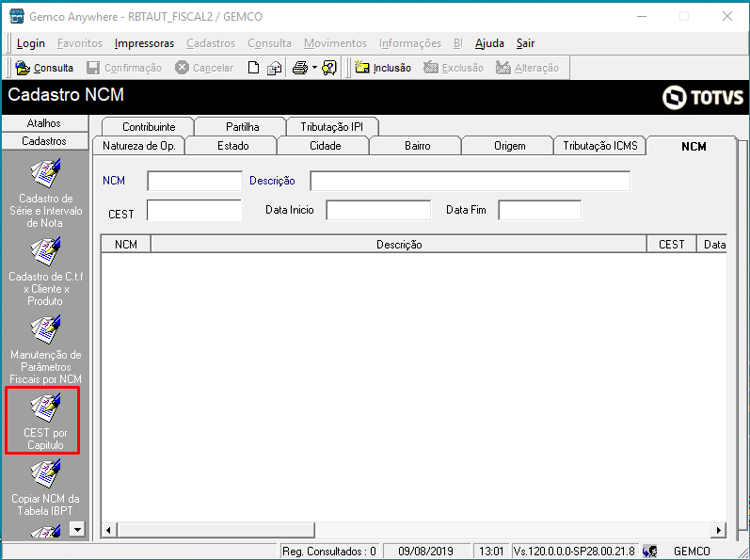Click the Inclusão toolbar button

383,68
